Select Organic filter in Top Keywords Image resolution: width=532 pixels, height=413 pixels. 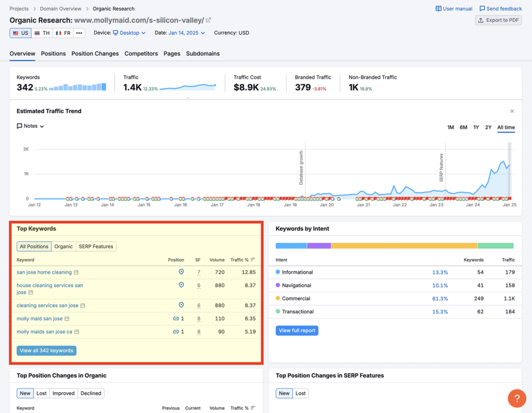click(x=63, y=247)
